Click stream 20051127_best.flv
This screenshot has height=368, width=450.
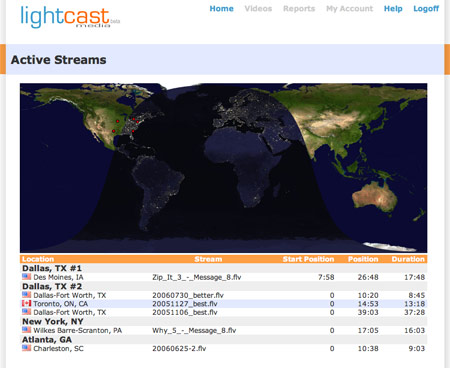pos(185,304)
